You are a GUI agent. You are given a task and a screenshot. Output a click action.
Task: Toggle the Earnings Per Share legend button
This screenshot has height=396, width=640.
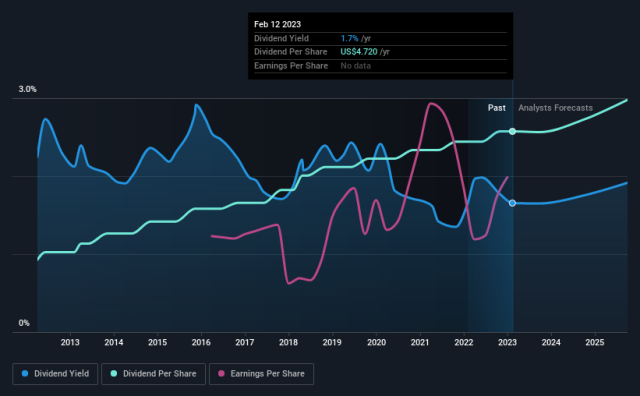click(262, 374)
